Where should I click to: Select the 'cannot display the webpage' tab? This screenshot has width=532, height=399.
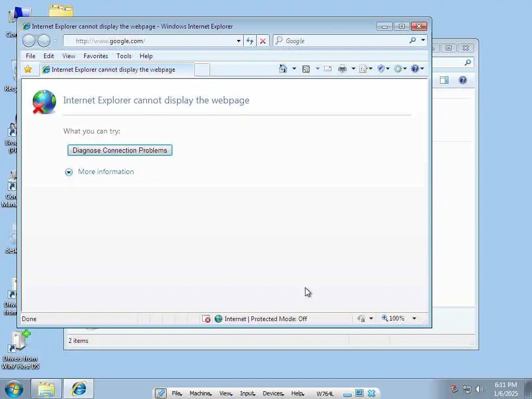(x=117, y=70)
